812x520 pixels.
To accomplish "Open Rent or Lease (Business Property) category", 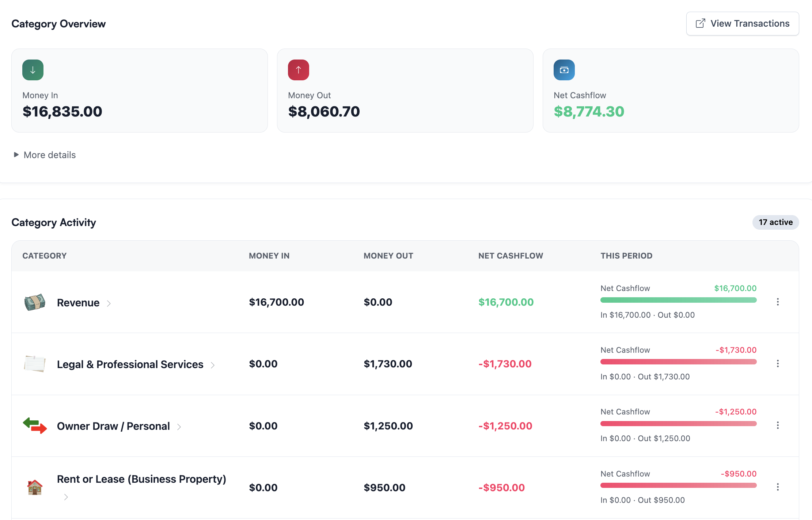I will (x=141, y=479).
